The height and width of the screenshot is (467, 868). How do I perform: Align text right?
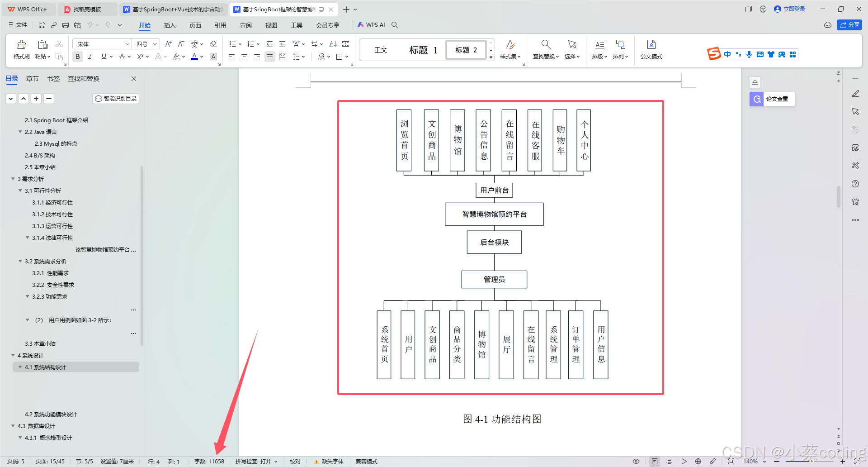(257, 57)
